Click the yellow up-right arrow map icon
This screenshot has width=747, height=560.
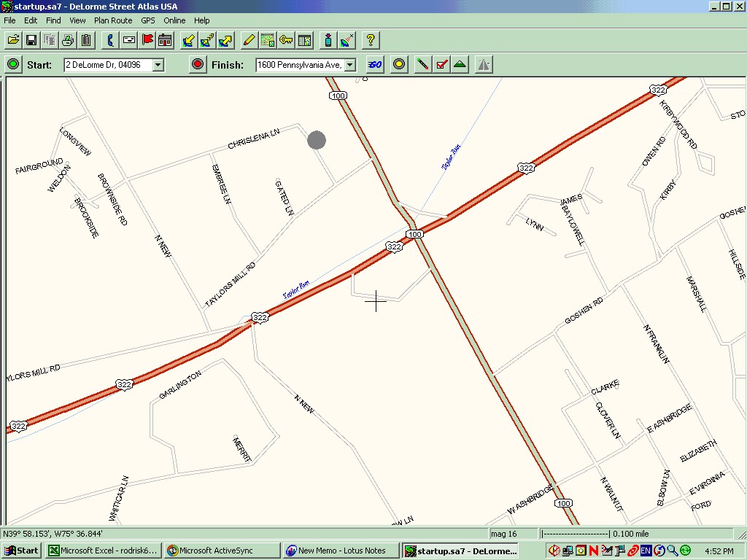coord(226,41)
